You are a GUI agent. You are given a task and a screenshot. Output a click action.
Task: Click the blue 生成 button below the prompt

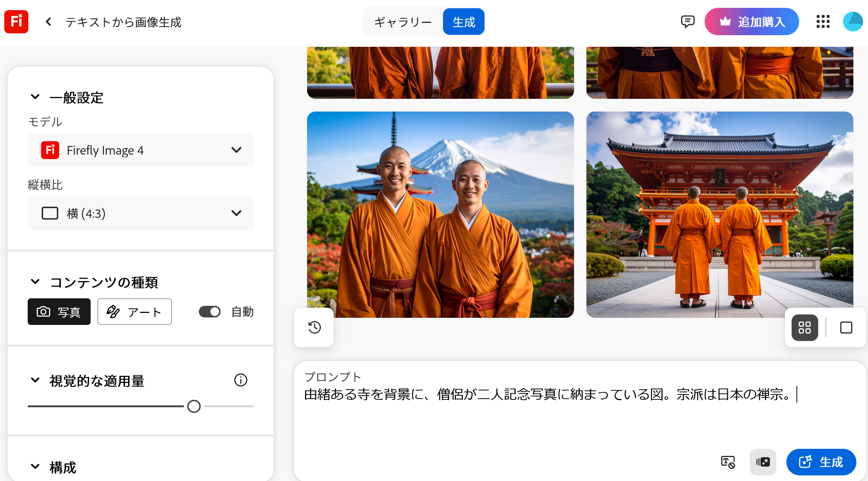coord(821,462)
